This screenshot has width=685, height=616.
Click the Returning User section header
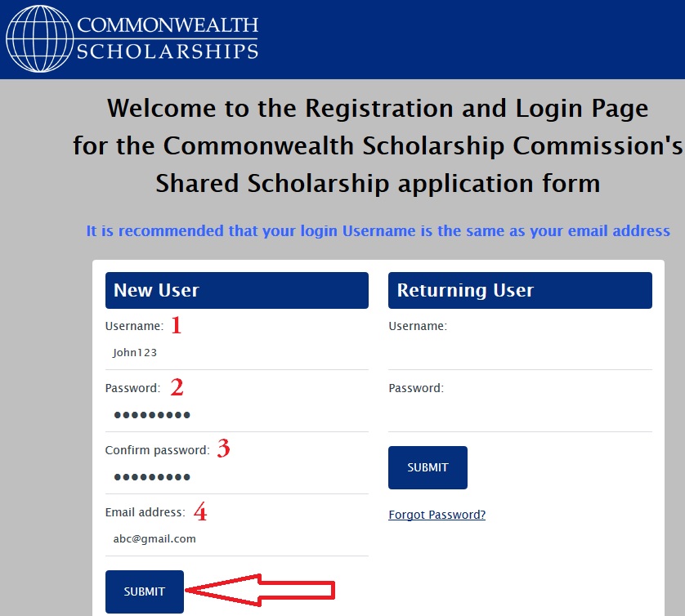pyautogui.click(x=520, y=291)
